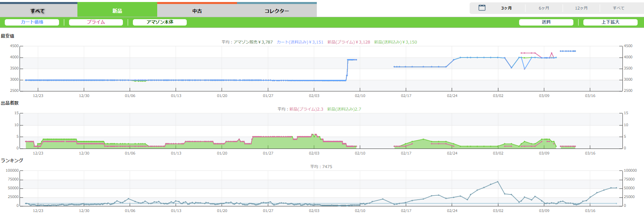Toggle the 送料 shipping option

(546, 22)
